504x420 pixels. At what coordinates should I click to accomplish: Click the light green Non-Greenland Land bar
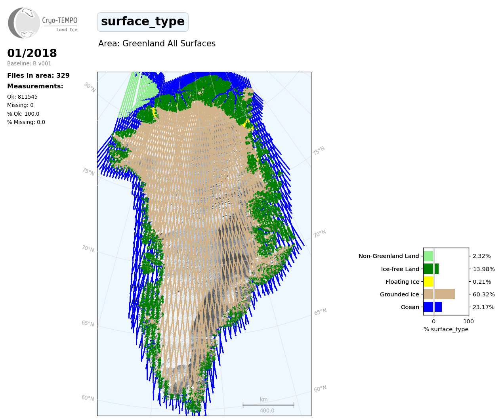coord(428,256)
